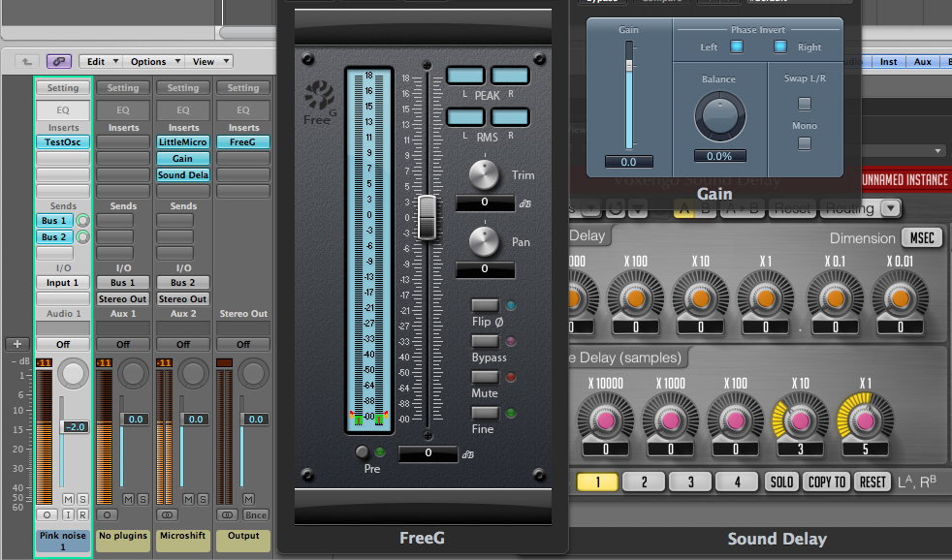The image size is (952, 560).
Task: Click the Balance knob in Gain plugin
Action: [720, 117]
